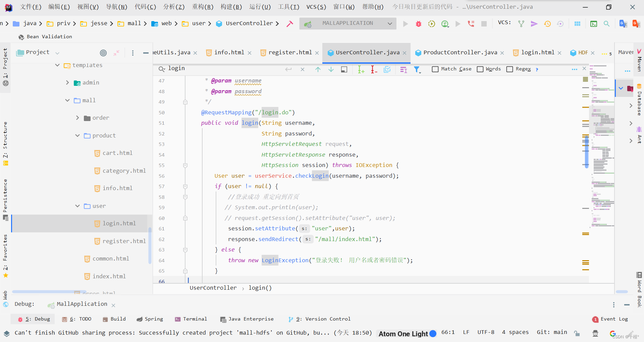Locate current file with target icon
The height and width of the screenshot is (342, 644).
click(103, 53)
